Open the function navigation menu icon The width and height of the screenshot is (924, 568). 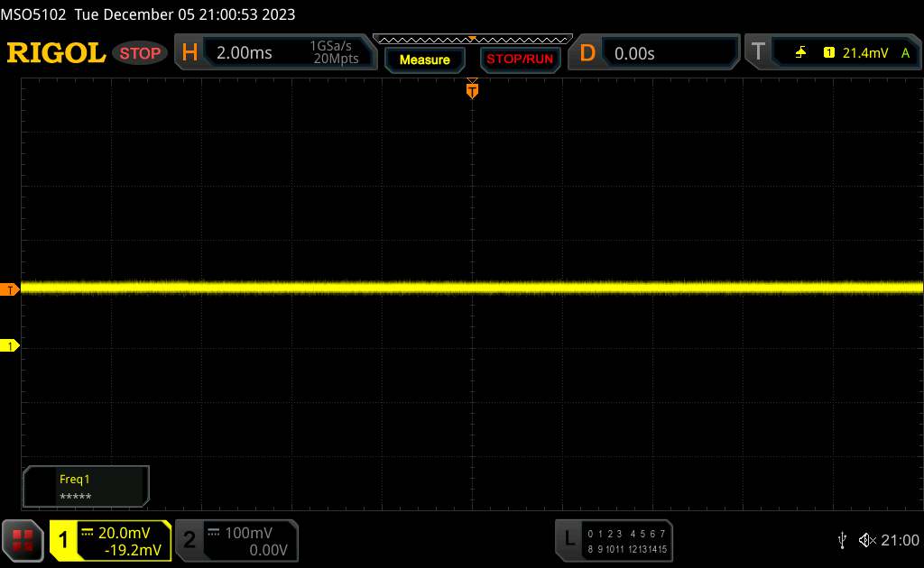pos(23,540)
